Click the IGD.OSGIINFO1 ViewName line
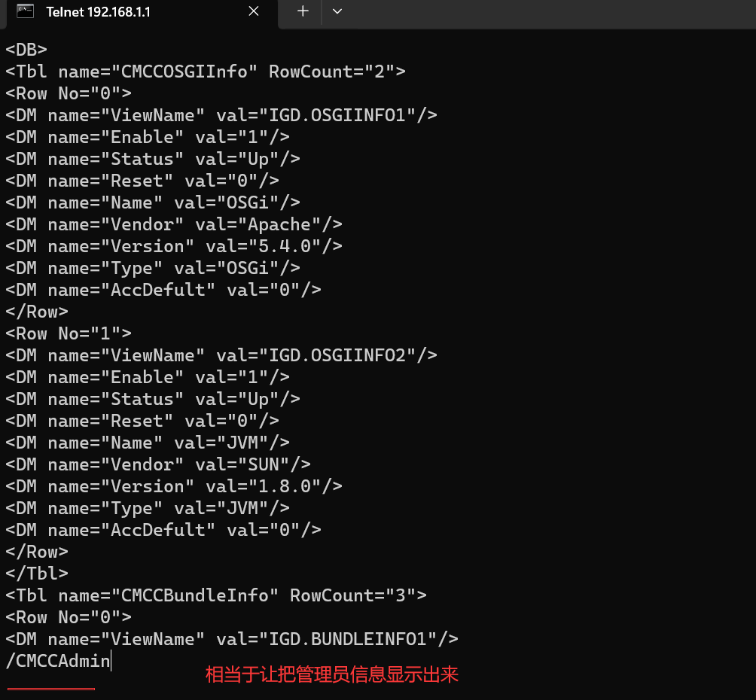The height and width of the screenshot is (700, 756). tap(221, 115)
